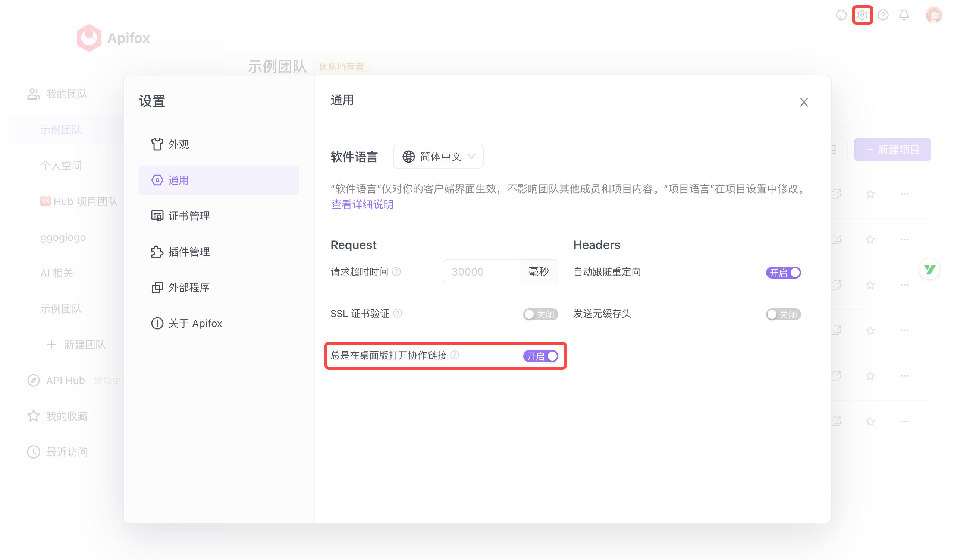
Task: Click the user avatar in top right
Action: pos(933,15)
